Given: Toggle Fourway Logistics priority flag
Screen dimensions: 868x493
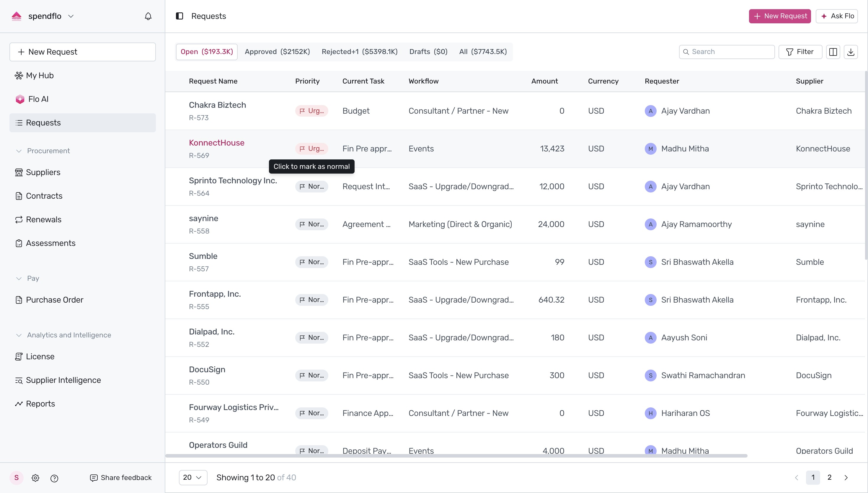Looking at the screenshot, I should point(311,413).
